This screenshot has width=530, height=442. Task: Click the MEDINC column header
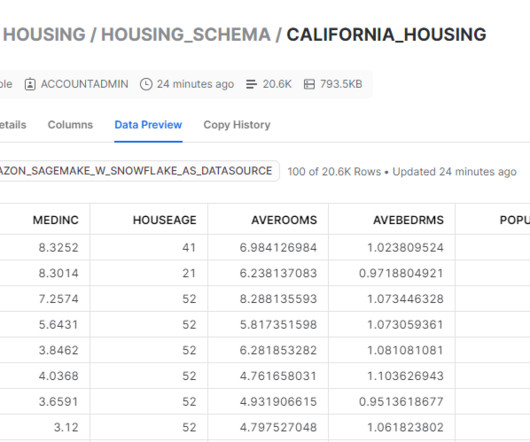(x=45, y=220)
